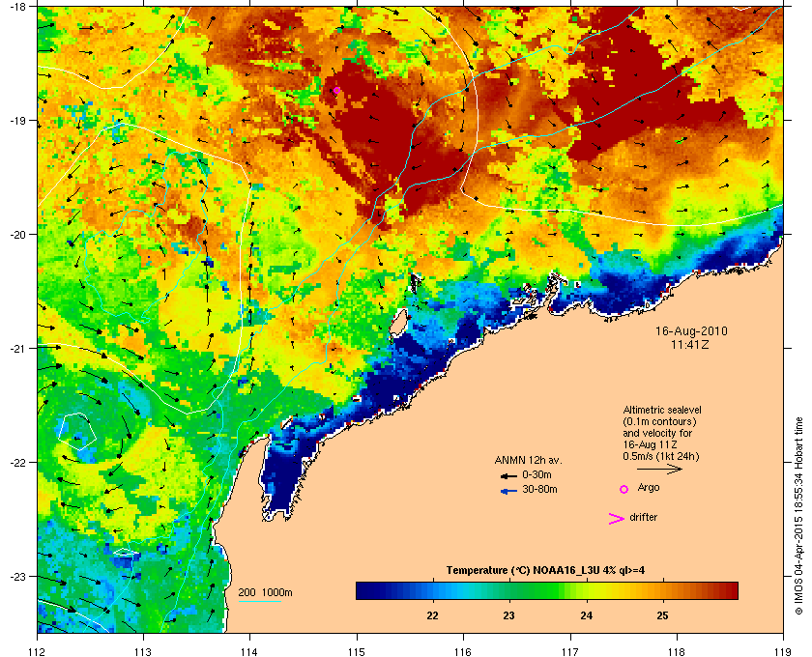Click the '0-30m' legend label
This screenshot has height=657, width=812.
click(536, 474)
